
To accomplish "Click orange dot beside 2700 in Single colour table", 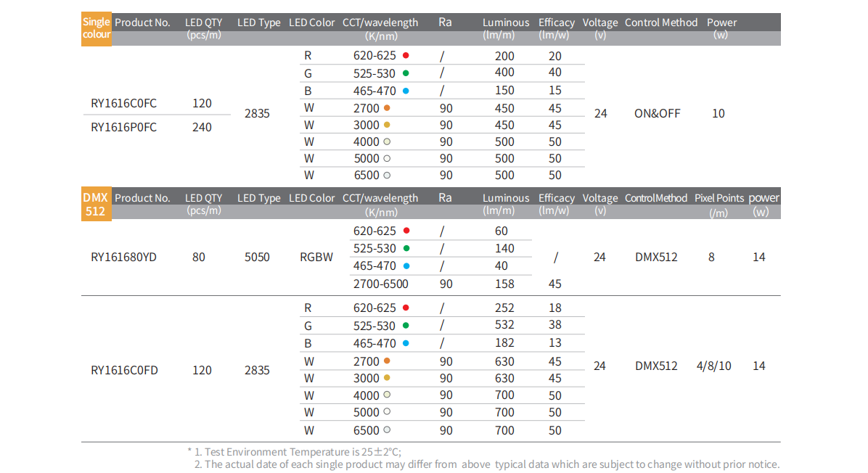I will coord(388,108).
